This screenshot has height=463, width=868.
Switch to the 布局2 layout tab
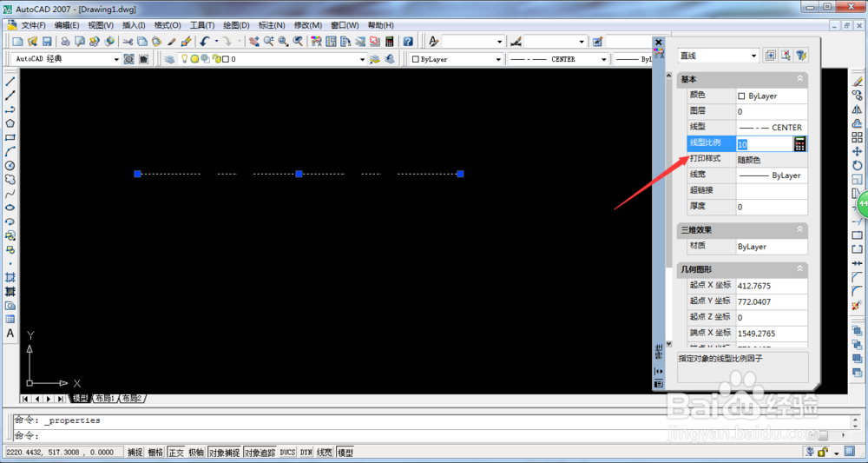pyautogui.click(x=132, y=398)
